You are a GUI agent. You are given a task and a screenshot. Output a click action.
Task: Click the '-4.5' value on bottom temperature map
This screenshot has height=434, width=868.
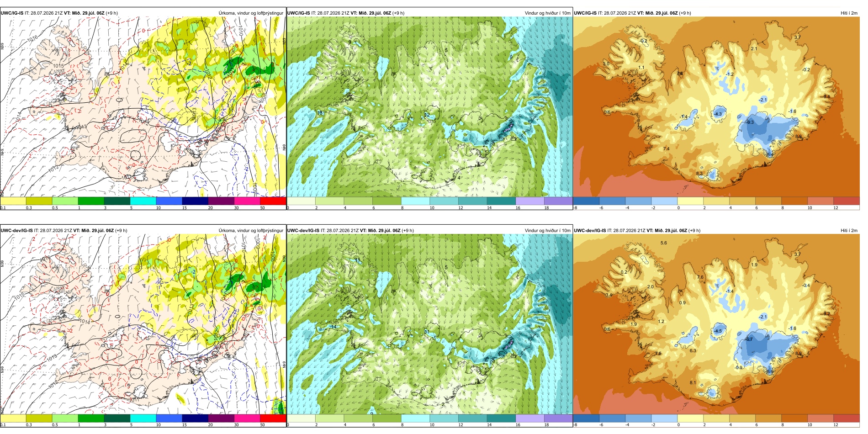718,331
